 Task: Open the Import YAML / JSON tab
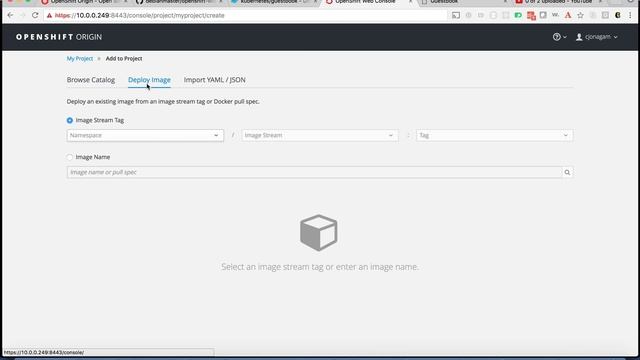pyautogui.click(x=215, y=80)
